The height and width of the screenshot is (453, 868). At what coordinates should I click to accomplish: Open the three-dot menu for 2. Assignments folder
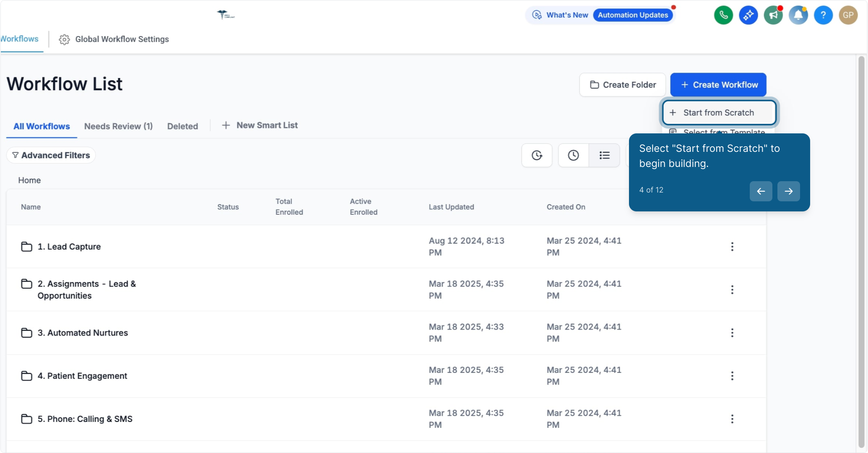tap(732, 290)
